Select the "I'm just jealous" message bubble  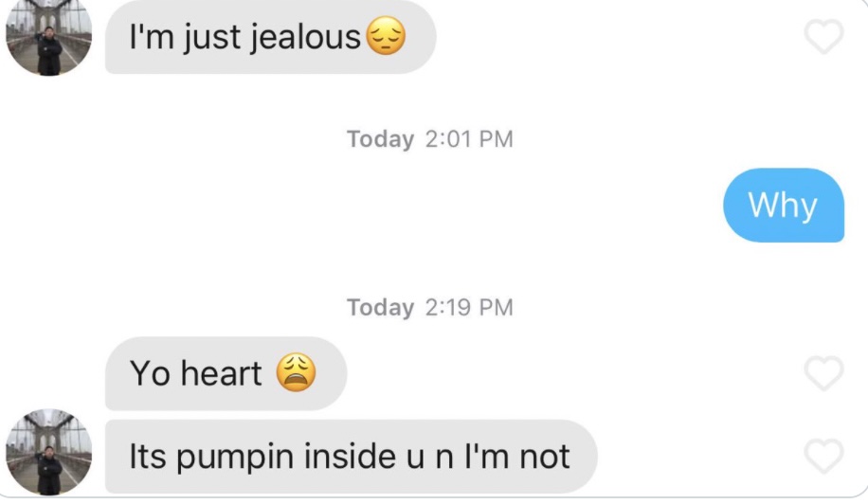271,37
